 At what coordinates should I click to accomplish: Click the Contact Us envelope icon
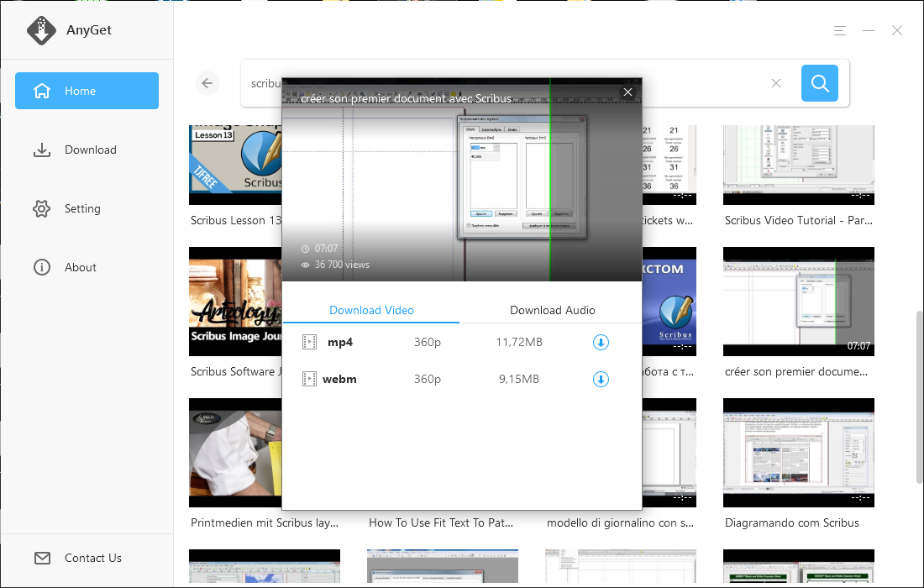click(43, 558)
